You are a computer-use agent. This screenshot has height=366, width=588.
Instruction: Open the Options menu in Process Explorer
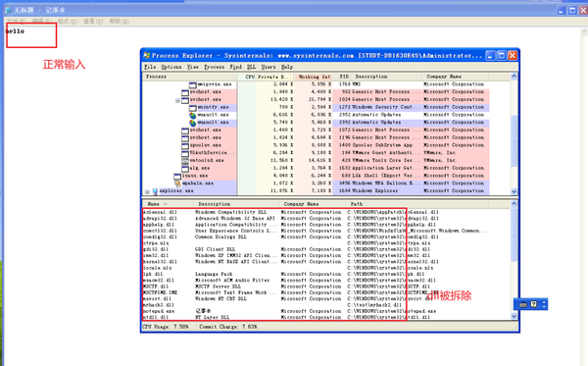point(171,67)
